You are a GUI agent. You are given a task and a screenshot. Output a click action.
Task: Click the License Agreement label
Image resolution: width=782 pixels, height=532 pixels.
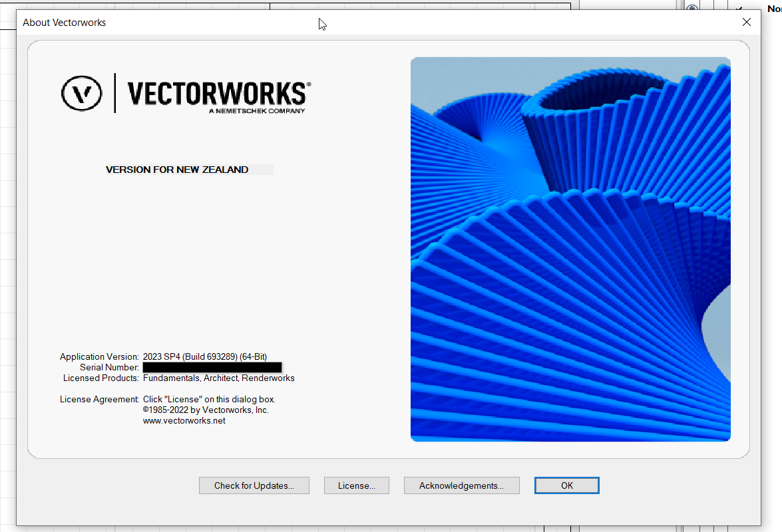[99, 399]
